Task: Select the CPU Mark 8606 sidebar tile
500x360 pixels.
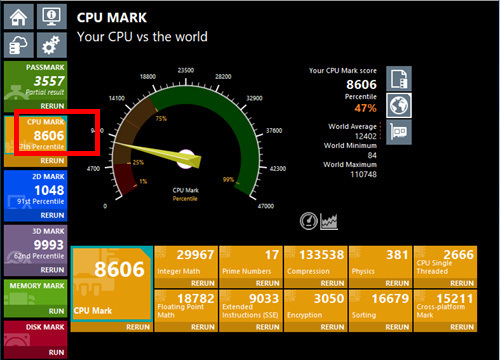Action: pos(36,136)
